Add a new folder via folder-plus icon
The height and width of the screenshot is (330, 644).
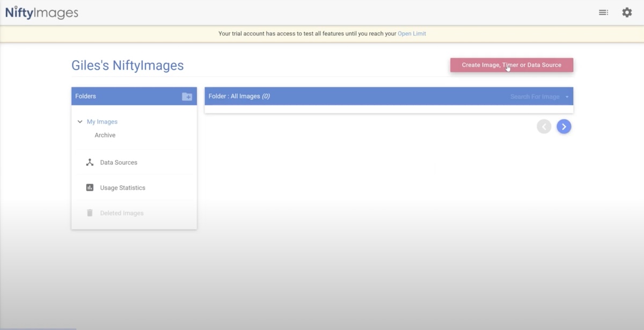click(x=187, y=97)
